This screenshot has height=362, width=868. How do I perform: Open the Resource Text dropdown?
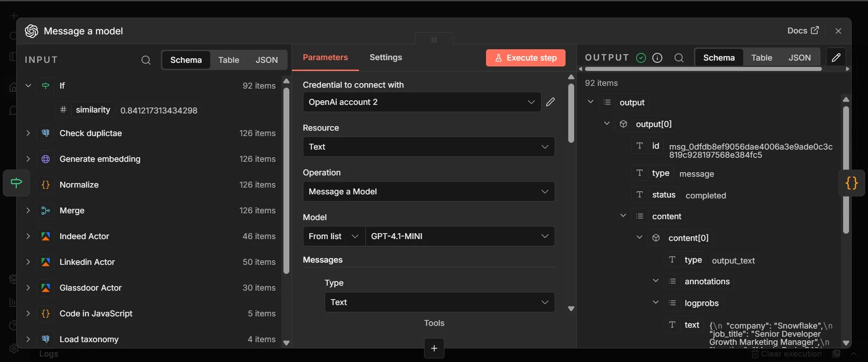429,147
